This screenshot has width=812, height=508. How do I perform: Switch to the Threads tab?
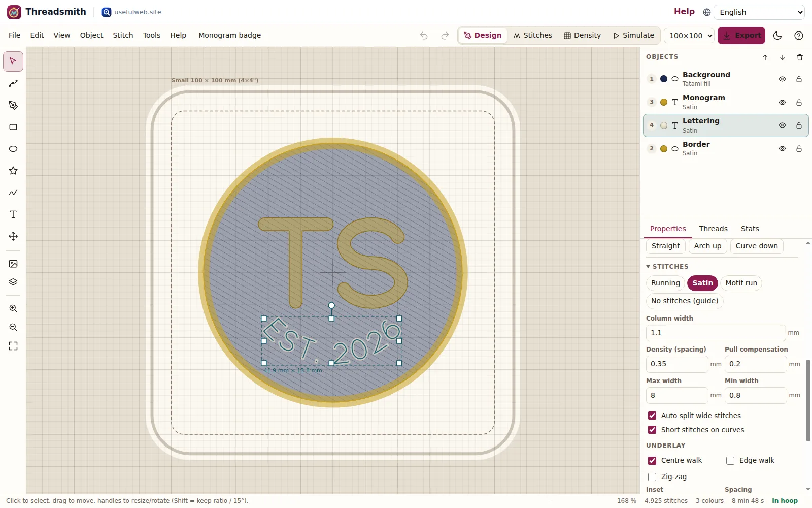pyautogui.click(x=713, y=229)
